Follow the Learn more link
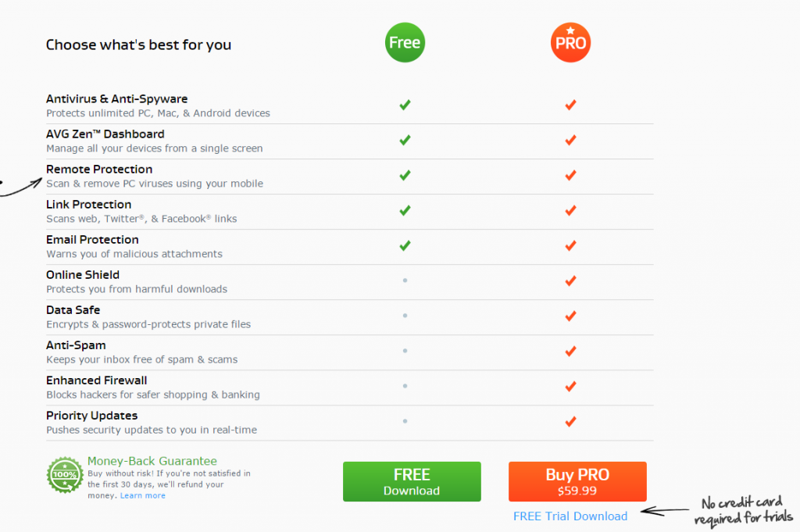This screenshot has width=800, height=532. (x=143, y=495)
